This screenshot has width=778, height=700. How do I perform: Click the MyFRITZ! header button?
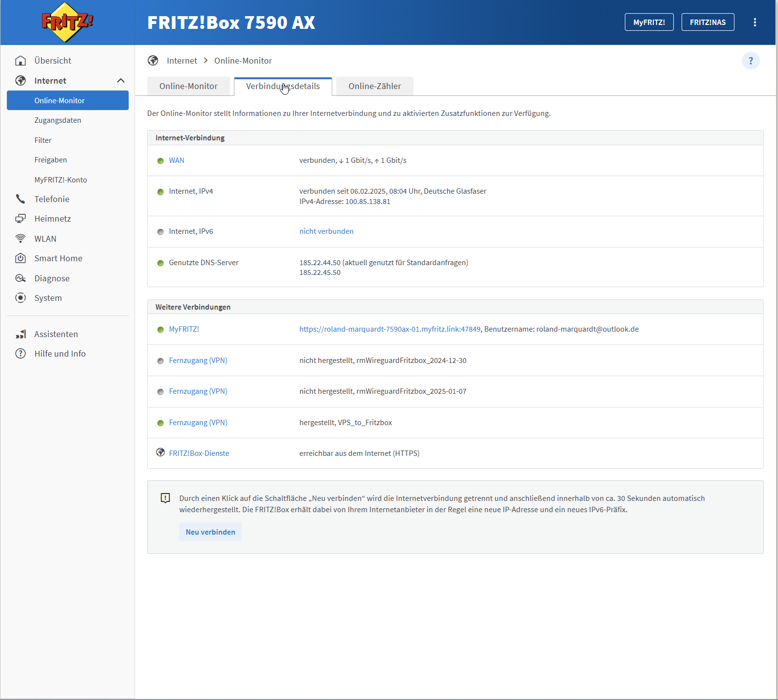(x=649, y=22)
